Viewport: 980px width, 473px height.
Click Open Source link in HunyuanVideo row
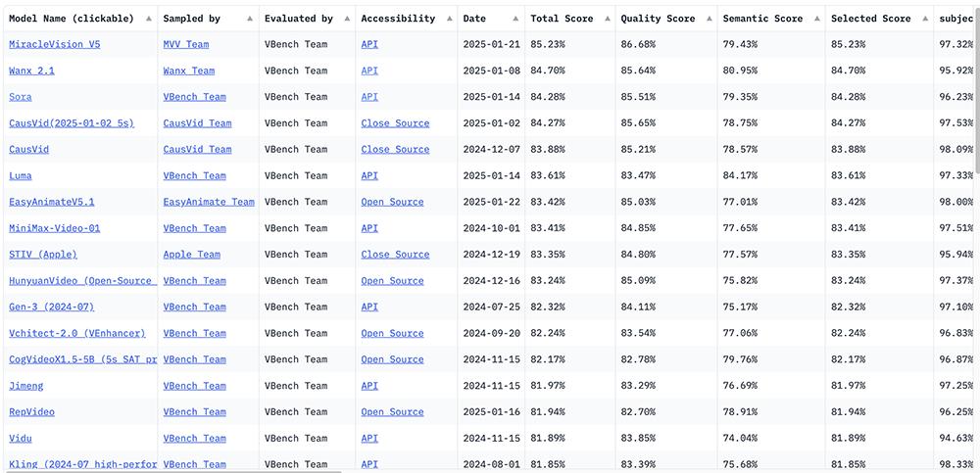(392, 281)
